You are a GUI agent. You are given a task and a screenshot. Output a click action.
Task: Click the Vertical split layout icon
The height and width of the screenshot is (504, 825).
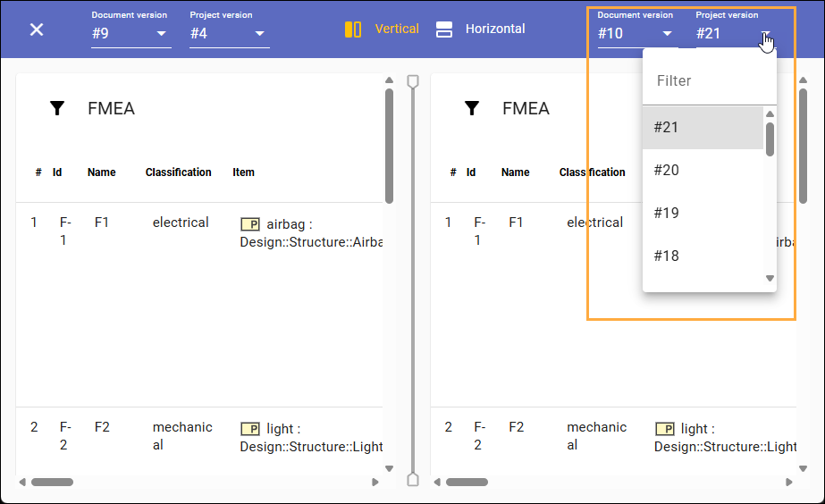coord(353,29)
